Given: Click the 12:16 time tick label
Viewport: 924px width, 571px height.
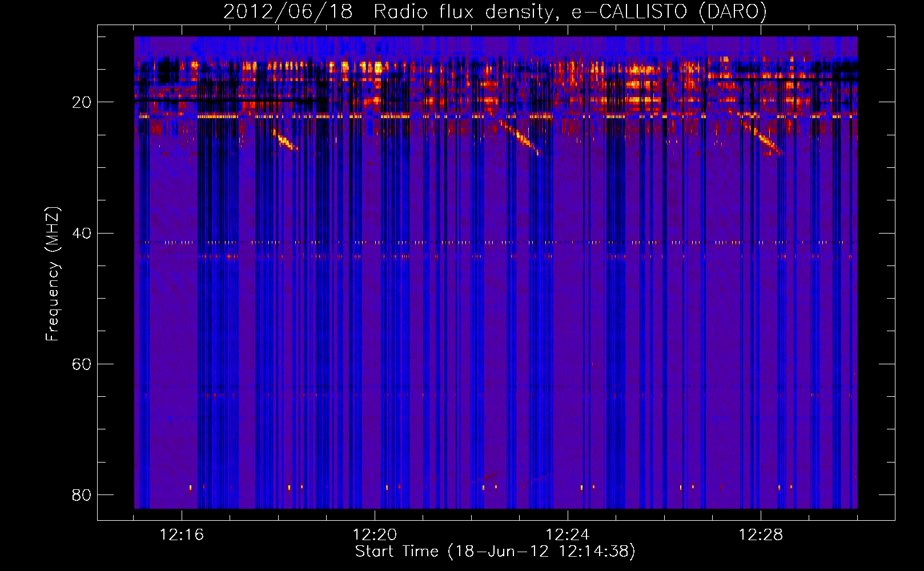Looking at the screenshot, I should pyautogui.click(x=182, y=535).
